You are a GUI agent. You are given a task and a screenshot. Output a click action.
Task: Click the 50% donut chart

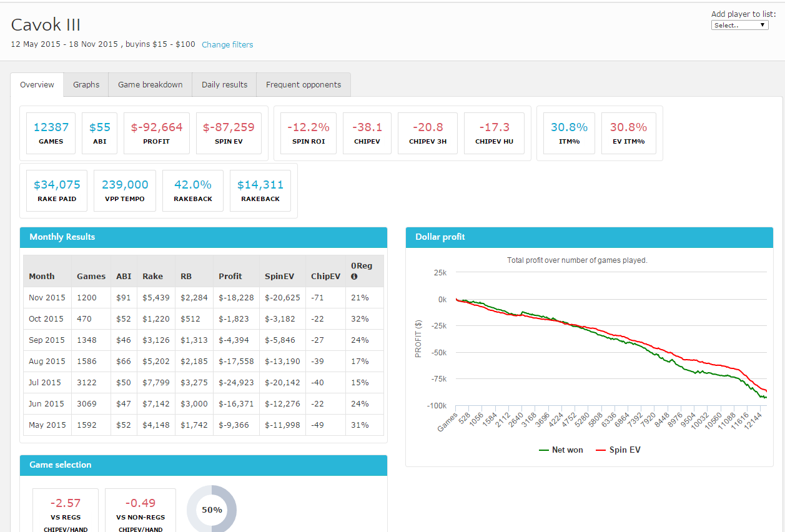coord(212,510)
